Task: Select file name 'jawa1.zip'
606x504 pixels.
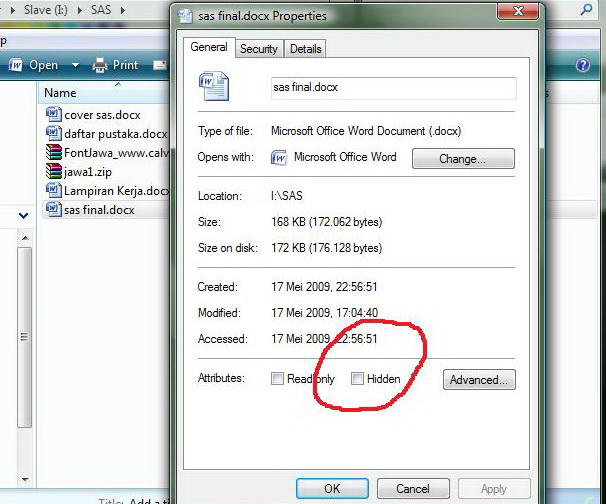Action: [88, 172]
